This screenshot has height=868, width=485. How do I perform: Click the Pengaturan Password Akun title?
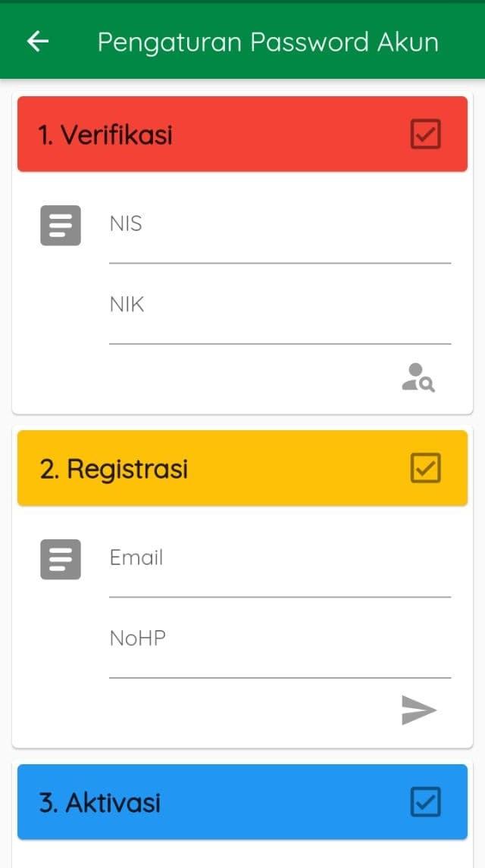coord(268,42)
